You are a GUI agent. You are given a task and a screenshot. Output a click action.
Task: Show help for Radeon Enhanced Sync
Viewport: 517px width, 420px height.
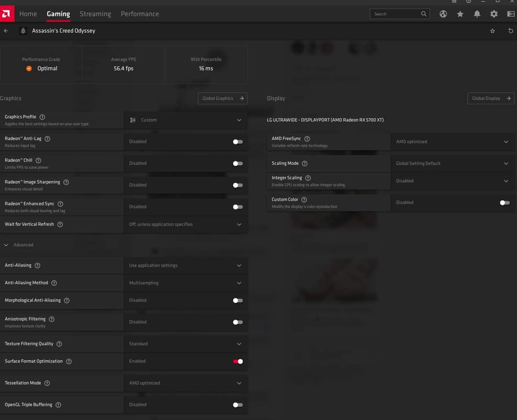point(60,204)
